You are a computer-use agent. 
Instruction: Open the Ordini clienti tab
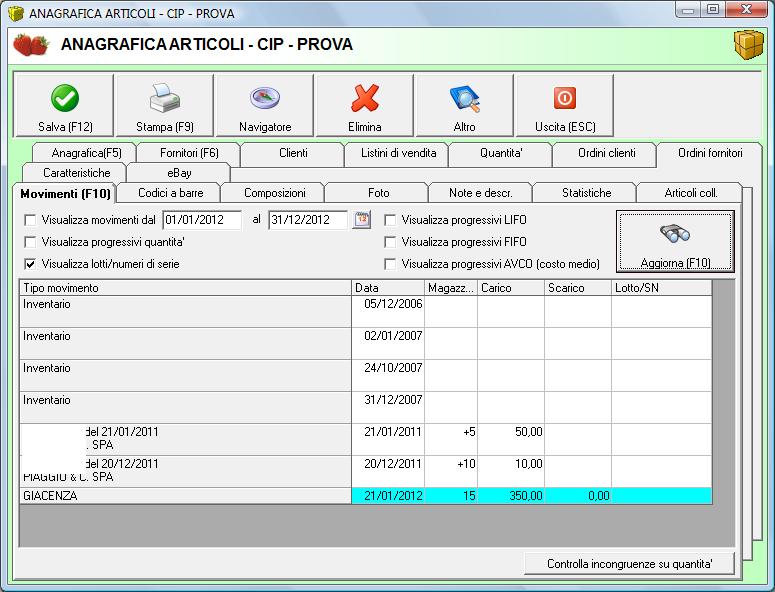(606, 153)
